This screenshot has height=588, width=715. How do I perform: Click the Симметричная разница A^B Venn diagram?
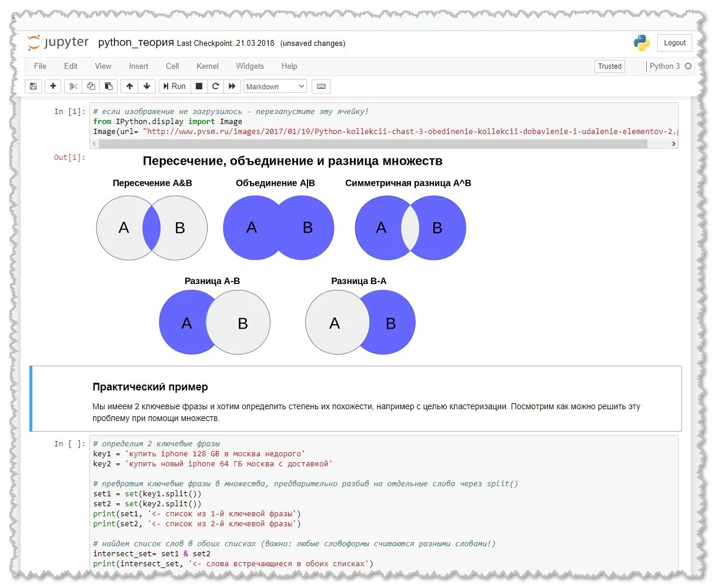click(x=410, y=228)
